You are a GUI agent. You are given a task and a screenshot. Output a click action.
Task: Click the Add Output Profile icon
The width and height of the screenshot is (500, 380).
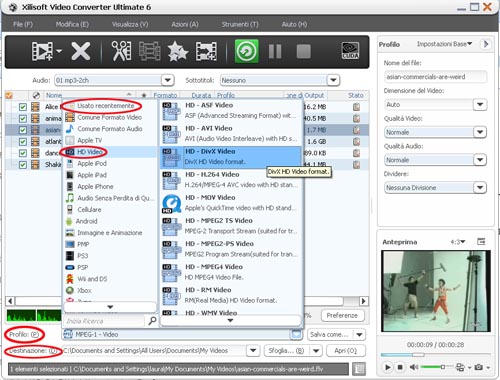pyautogui.click(x=206, y=52)
